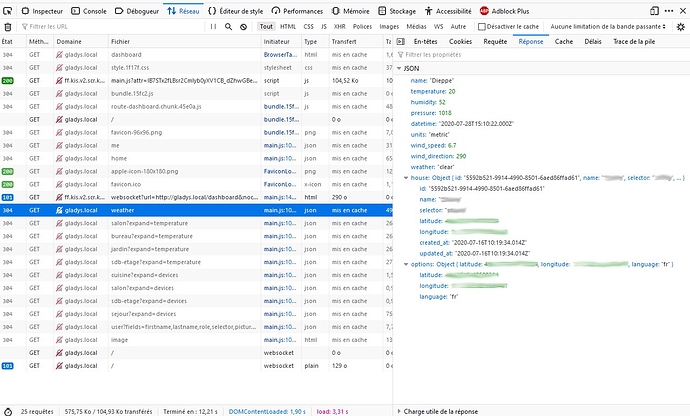This screenshot has width=690, height=416.
Task: Filter requests by JS
Action: 324,26
